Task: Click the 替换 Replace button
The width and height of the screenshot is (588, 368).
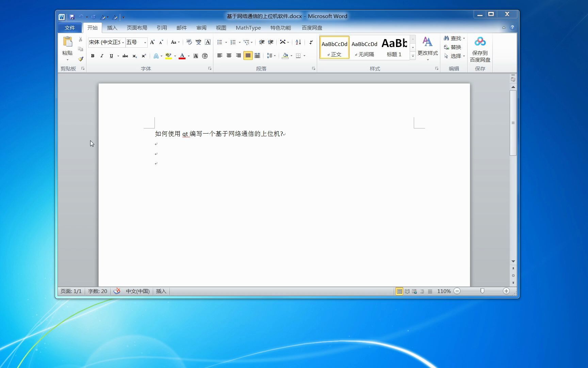Action: click(453, 47)
